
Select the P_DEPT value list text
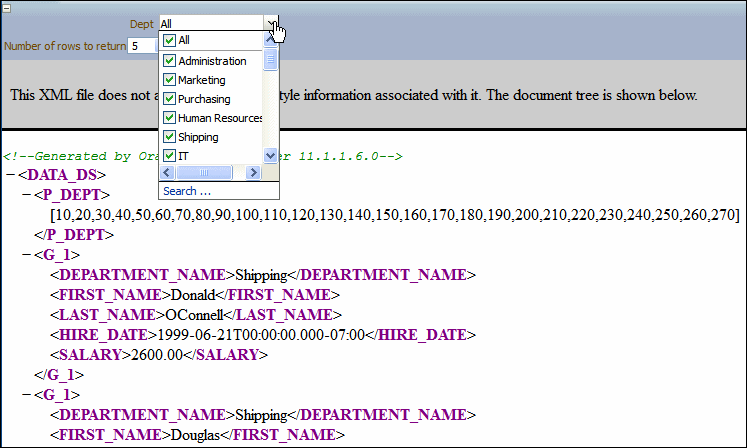(395, 215)
